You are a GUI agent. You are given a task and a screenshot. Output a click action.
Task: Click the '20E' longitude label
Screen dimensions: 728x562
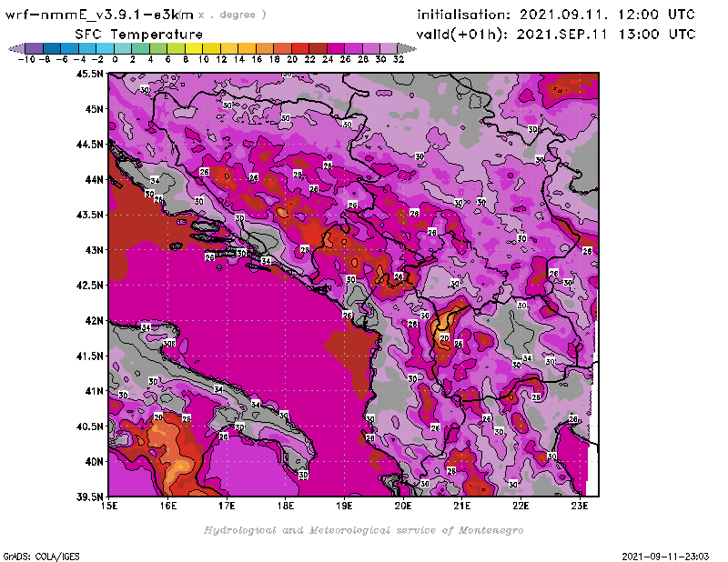coord(403,506)
